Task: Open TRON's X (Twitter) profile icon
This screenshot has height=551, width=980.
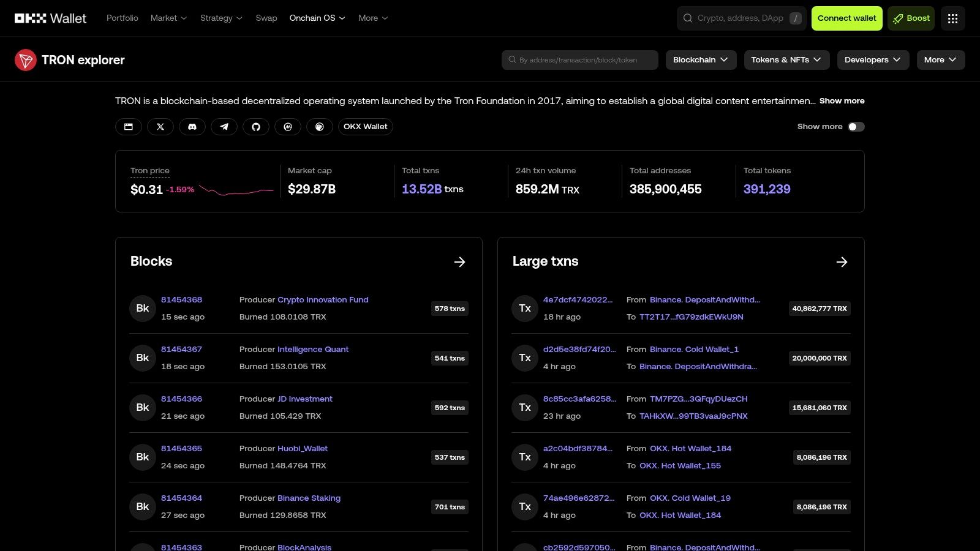Action: click(160, 127)
